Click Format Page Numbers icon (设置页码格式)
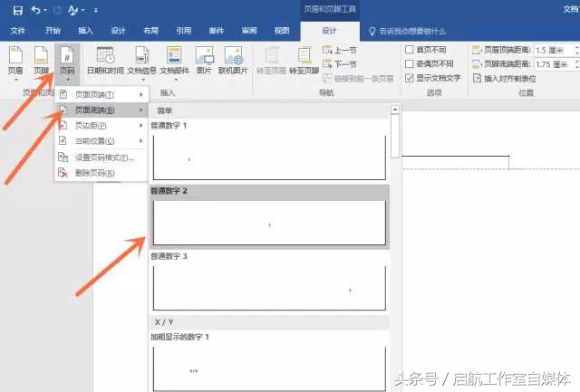Image resolution: width=580 pixels, height=392 pixels. point(63,158)
